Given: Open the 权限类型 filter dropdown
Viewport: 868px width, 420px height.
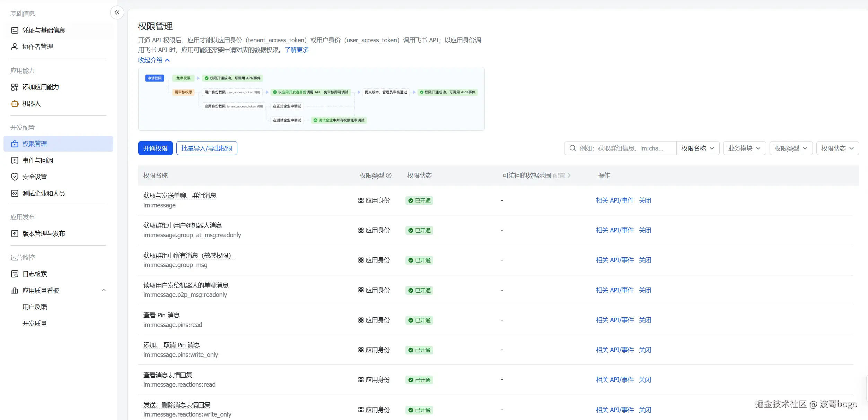Looking at the screenshot, I should (x=791, y=148).
